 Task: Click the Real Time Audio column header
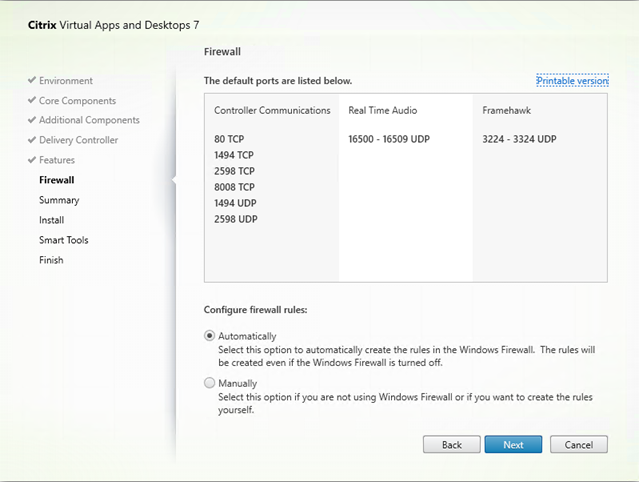(x=382, y=110)
